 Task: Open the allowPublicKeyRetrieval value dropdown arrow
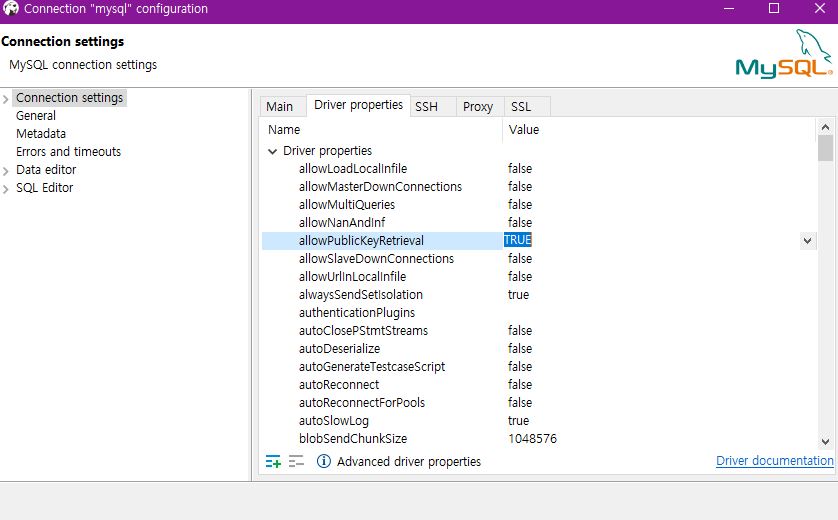click(808, 241)
